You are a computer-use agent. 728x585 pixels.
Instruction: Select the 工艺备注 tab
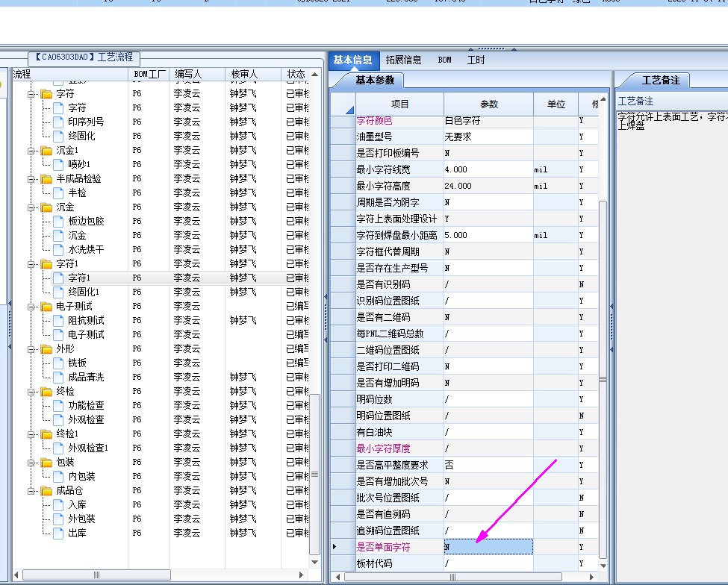(661, 81)
